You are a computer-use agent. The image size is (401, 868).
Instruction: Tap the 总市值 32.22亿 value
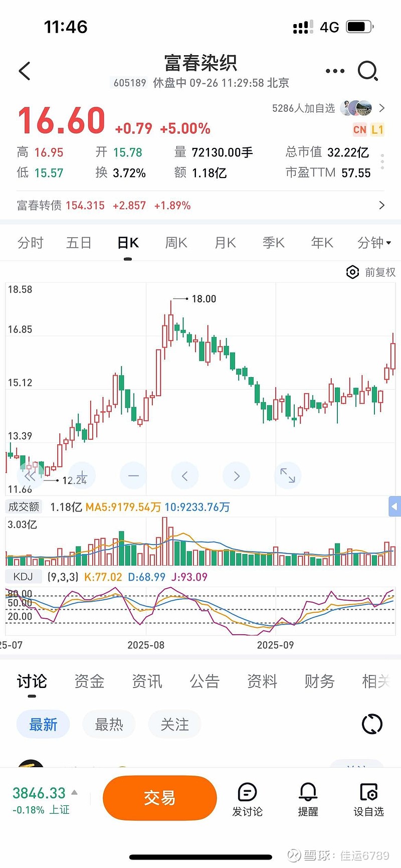pyautogui.click(x=327, y=152)
